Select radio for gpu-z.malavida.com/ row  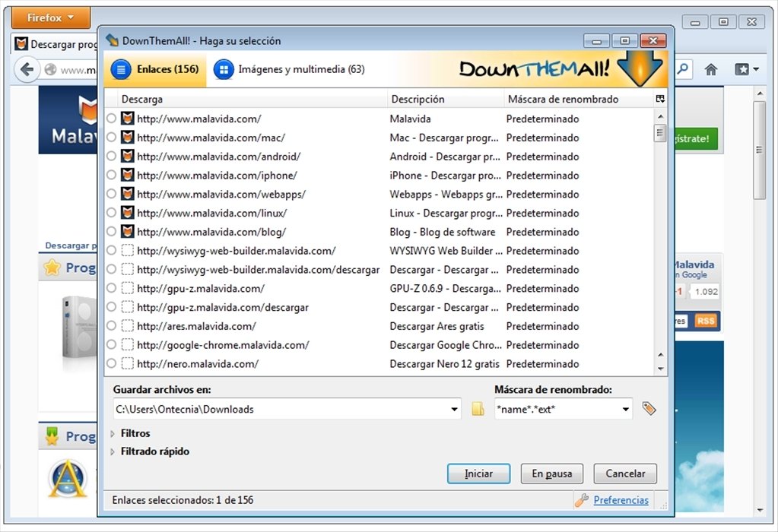click(x=112, y=288)
